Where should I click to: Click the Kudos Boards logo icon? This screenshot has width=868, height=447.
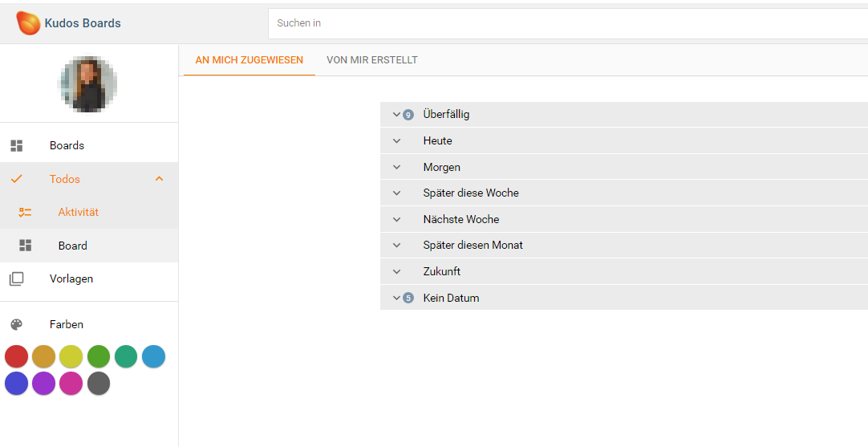click(x=28, y=23)
